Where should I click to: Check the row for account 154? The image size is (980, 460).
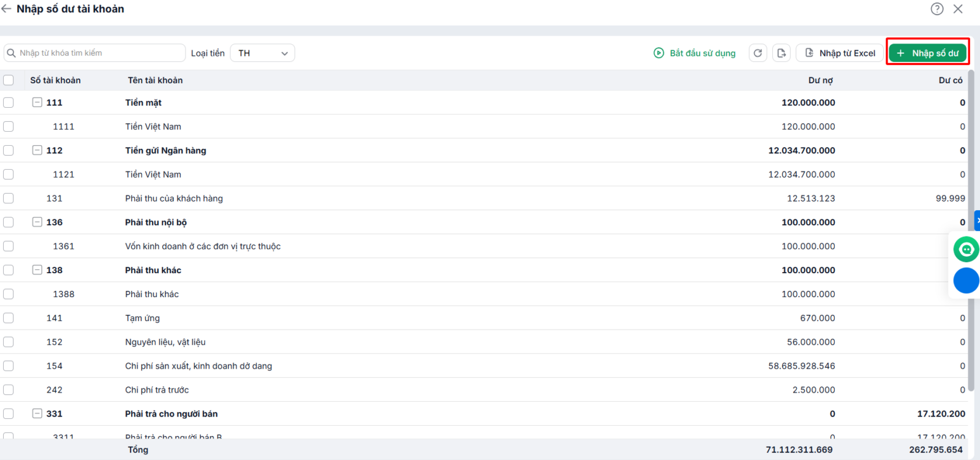9,366
